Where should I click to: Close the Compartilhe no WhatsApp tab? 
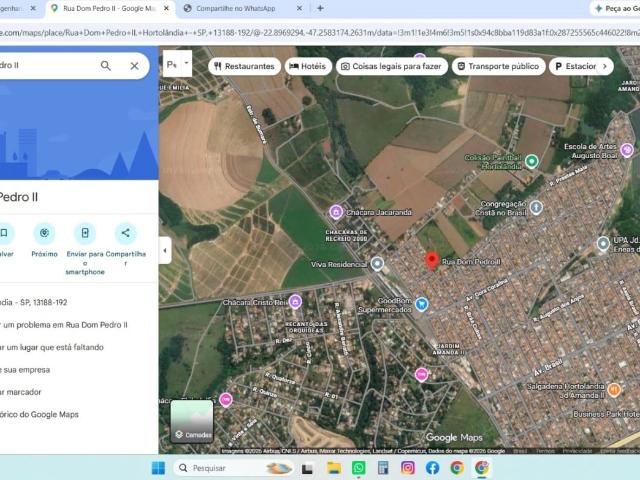click(299, 8)
